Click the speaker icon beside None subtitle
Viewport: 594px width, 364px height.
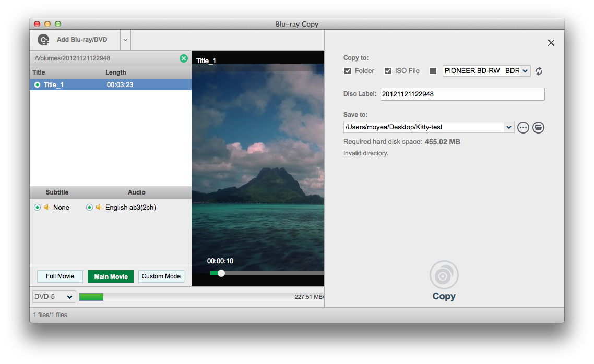point(47,207)
